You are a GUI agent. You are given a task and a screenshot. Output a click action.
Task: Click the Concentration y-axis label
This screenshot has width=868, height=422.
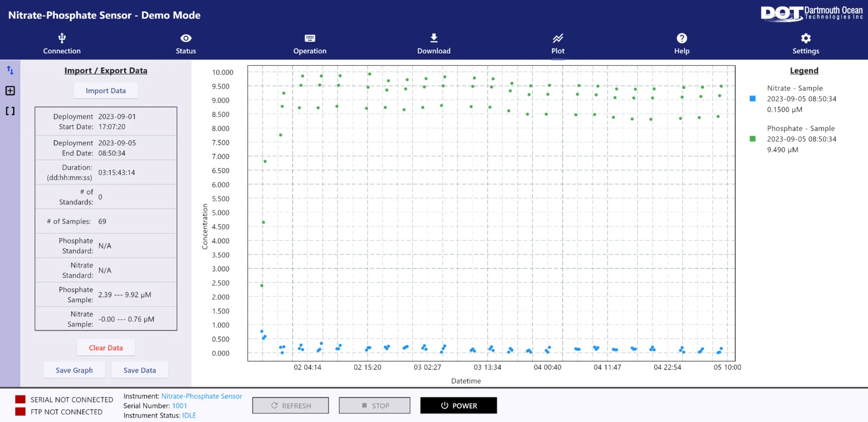click(x=205, y=227)
